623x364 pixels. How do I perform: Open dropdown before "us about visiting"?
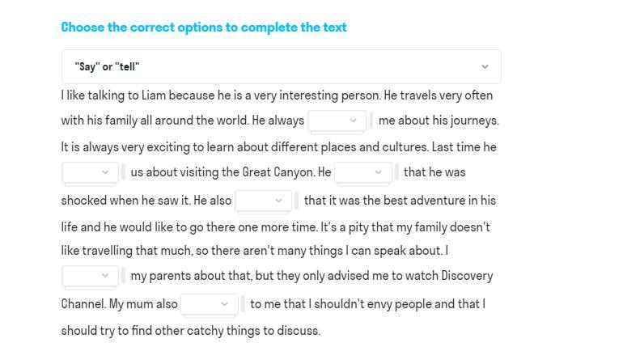[90, 172]
